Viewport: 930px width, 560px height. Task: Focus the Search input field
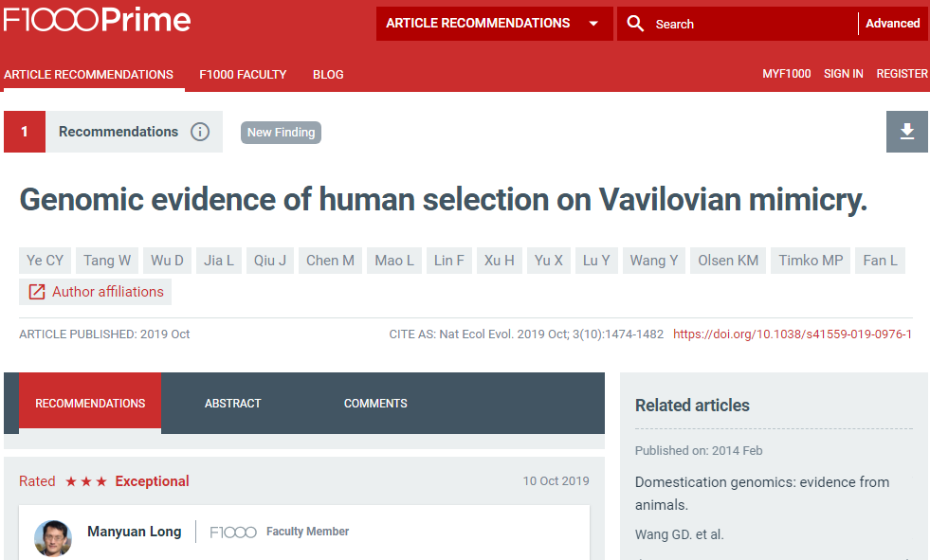pyautogui.click(x=752, y=24)
